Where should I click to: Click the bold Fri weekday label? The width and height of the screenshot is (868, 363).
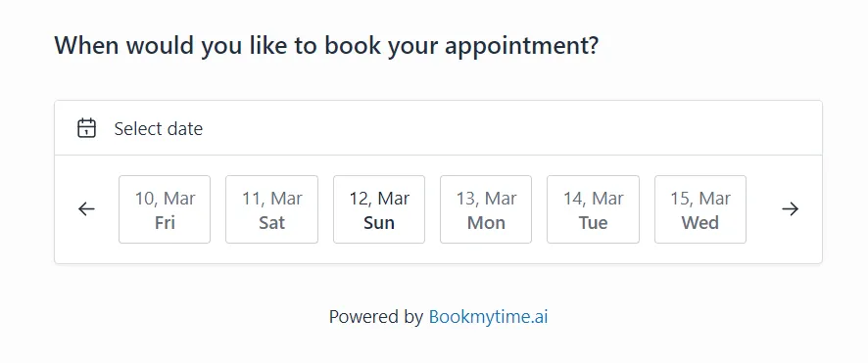pos(165,223)
